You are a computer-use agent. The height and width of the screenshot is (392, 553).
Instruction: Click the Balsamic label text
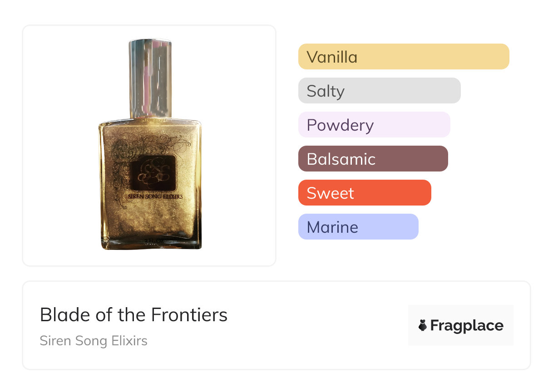(x=341, y=159)
